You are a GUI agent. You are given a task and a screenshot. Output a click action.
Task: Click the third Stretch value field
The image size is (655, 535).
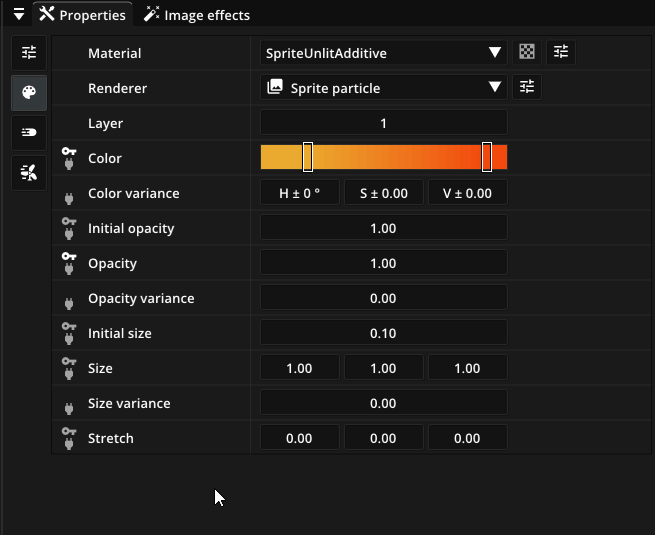(467, 438)
